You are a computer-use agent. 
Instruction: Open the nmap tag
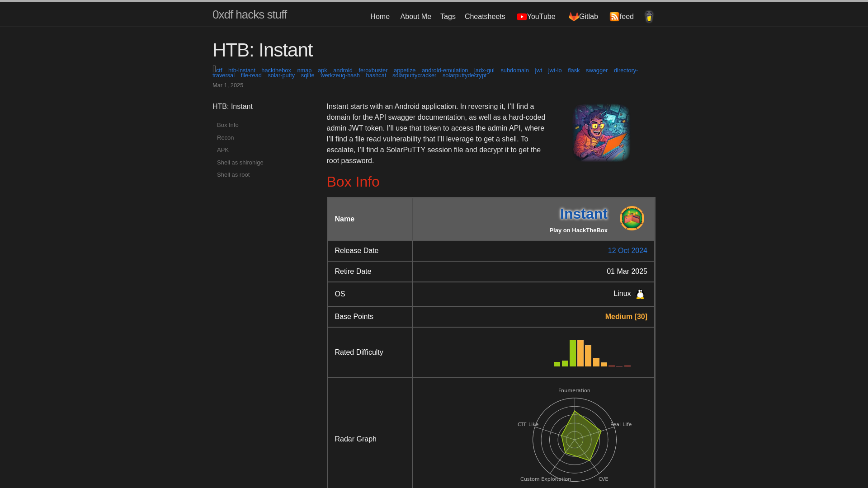304,70
